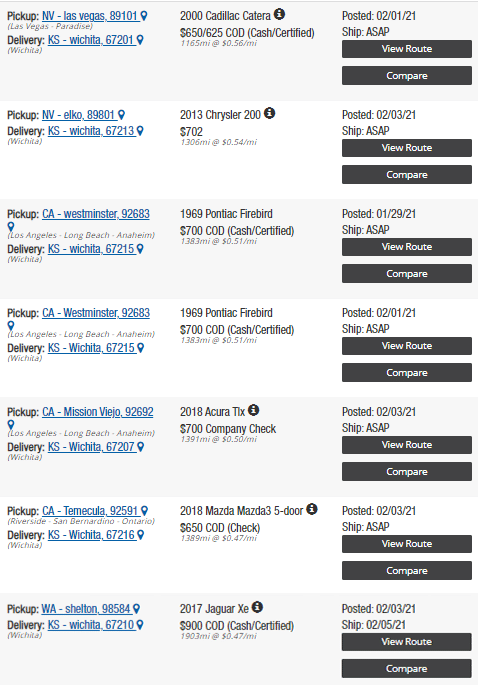Click map pin beside Temecula 92591
Screen dimensions: 478x685
(x=144, y=511)
